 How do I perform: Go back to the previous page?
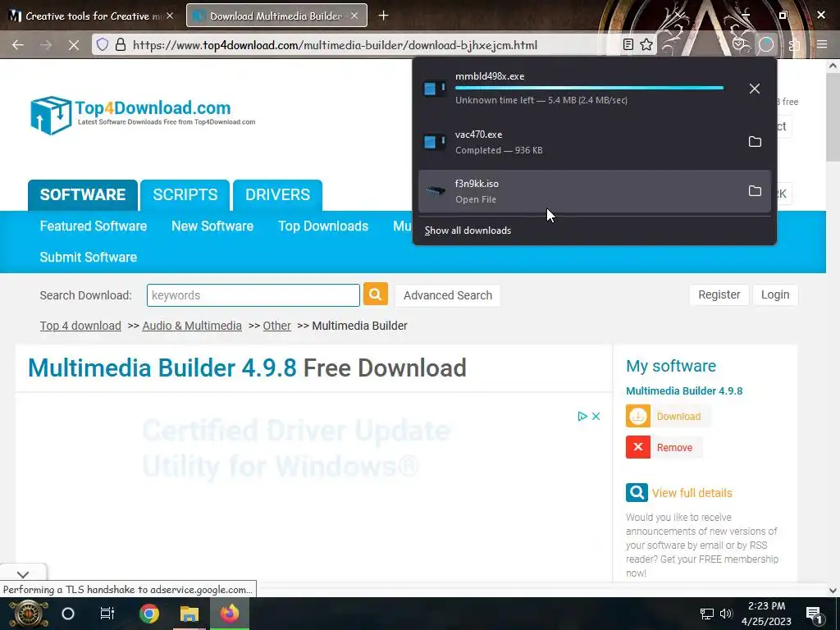18,45
